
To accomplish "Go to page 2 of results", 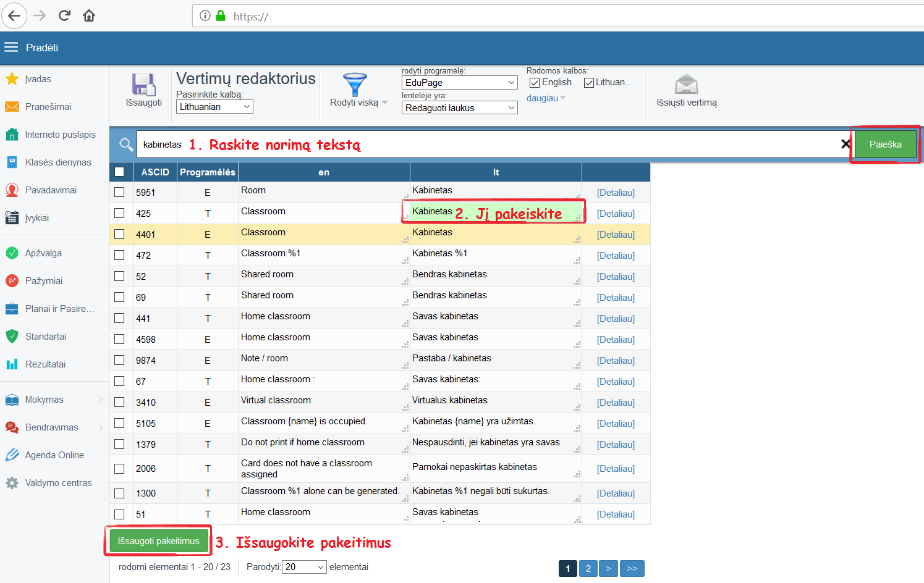I will 588,568.
